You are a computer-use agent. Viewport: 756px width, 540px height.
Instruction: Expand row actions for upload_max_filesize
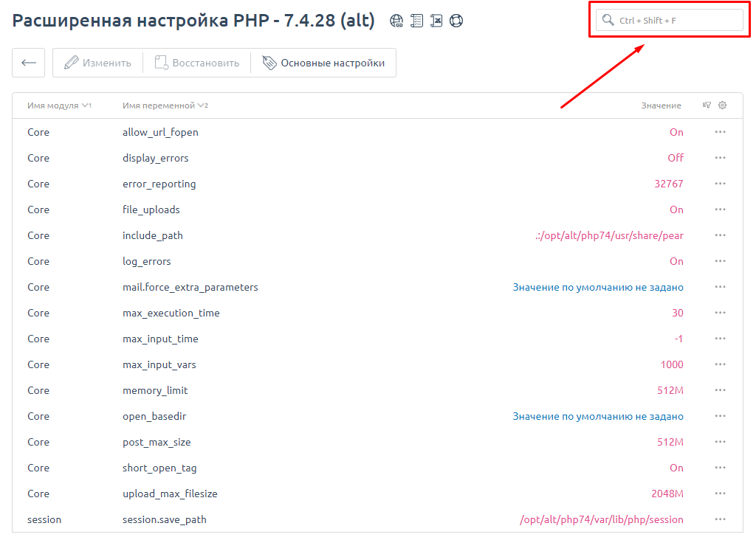click(x=720, y=494)
